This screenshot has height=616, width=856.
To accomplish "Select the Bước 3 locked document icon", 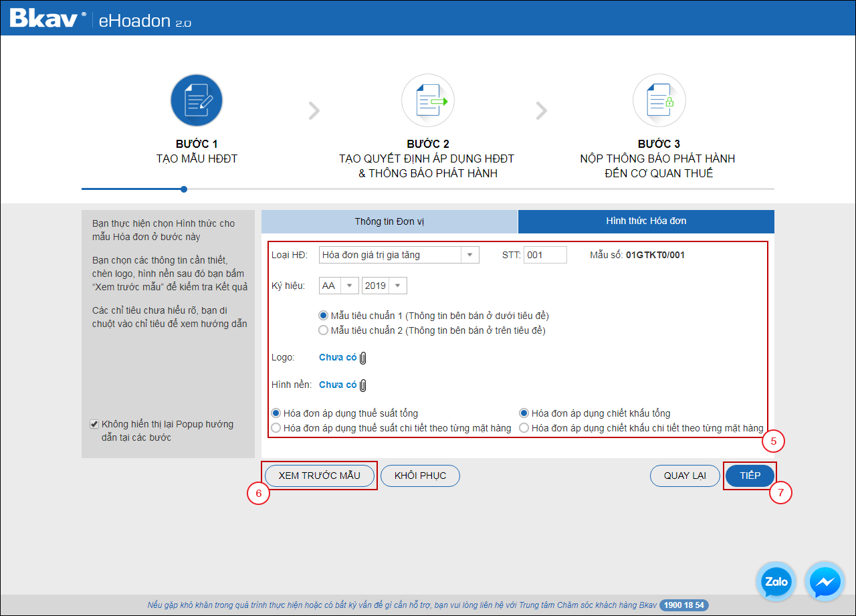I will [x=659, y=101].
